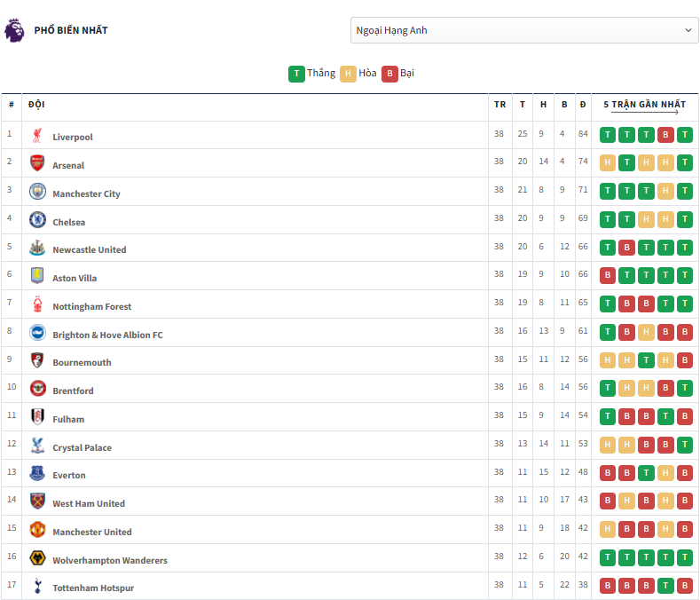700x600 pixels.
Task: Click the Chelsea club crest
Action: click(37, 220)
